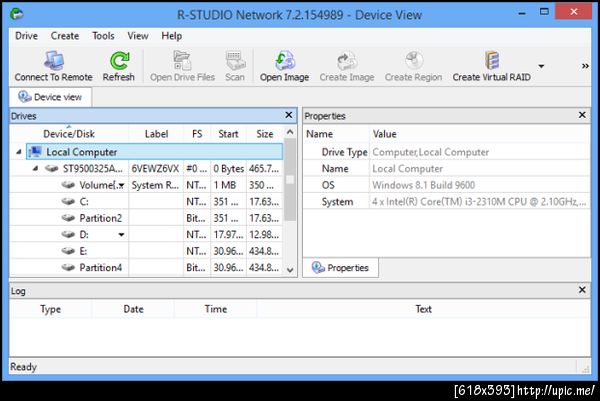Click the Properties tab icon
Screen dimensions: 600x401
point(318,267)
